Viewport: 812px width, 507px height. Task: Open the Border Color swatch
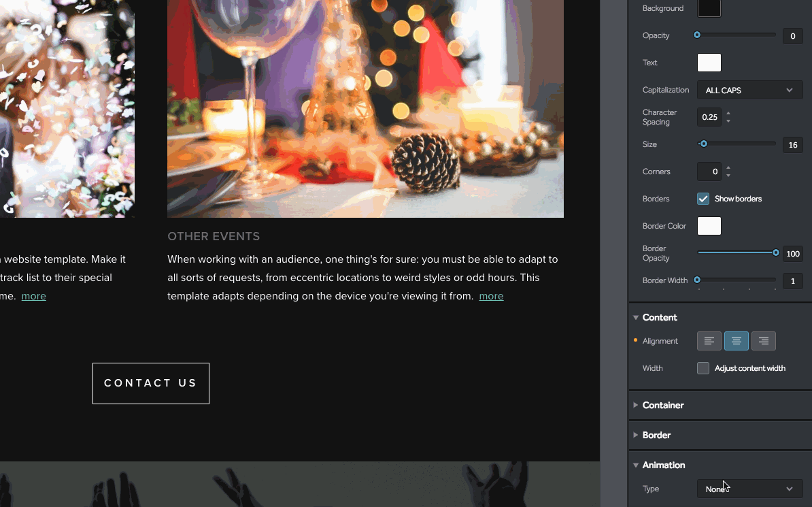709,226
